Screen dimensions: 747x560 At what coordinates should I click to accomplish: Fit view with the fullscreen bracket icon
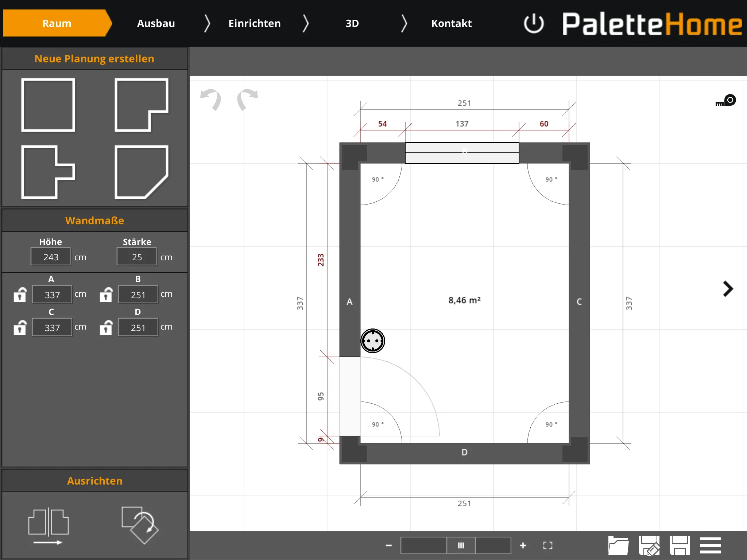click(x=548, y=545)
